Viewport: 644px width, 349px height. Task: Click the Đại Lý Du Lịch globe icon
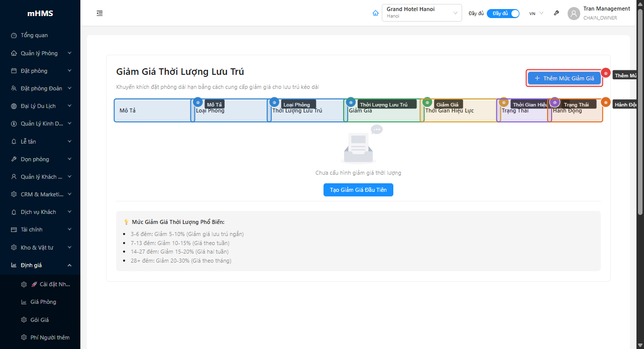click(14, 106)
